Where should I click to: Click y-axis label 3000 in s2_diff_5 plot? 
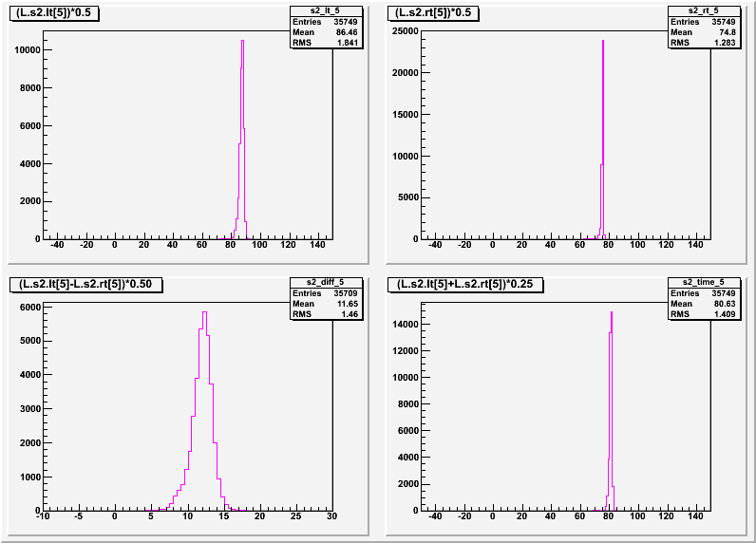tap(30, 409)
